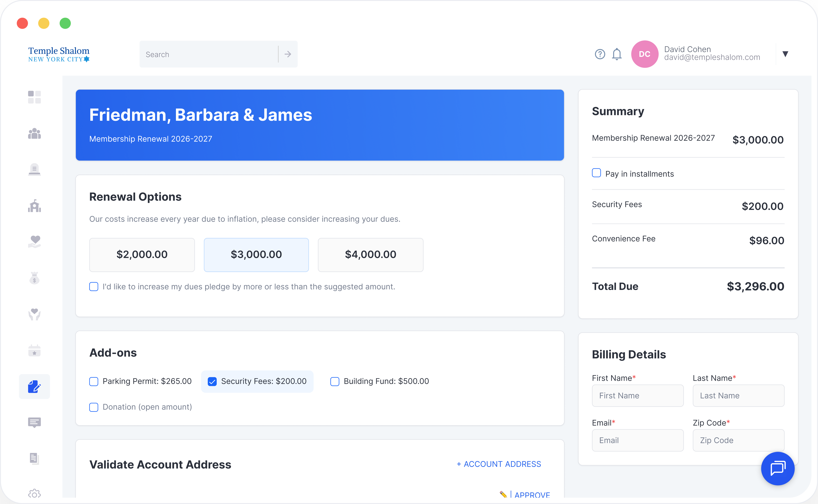Select the $4,000.00 renewal option
The height and width of the screenshot is (504, 818).
pos(370,255)
